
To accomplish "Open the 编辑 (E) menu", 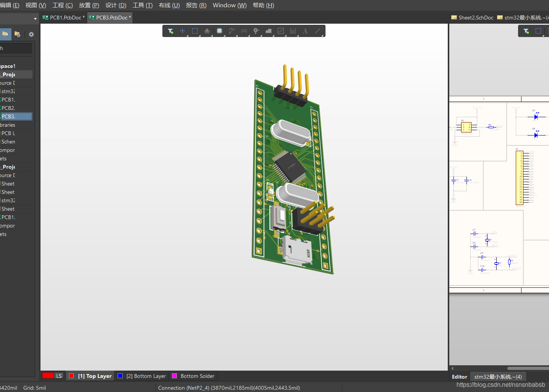I will pyautogui.click(x=10, y=5).
